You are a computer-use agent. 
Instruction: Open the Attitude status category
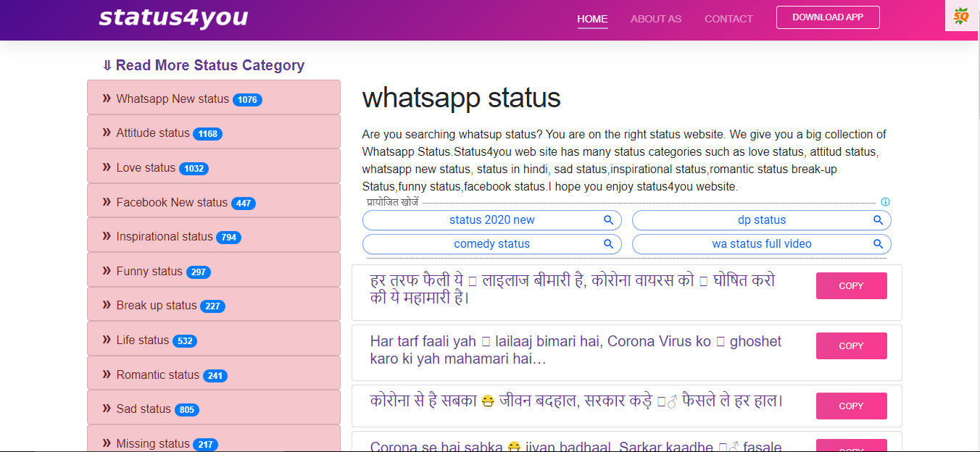(214, 132)
